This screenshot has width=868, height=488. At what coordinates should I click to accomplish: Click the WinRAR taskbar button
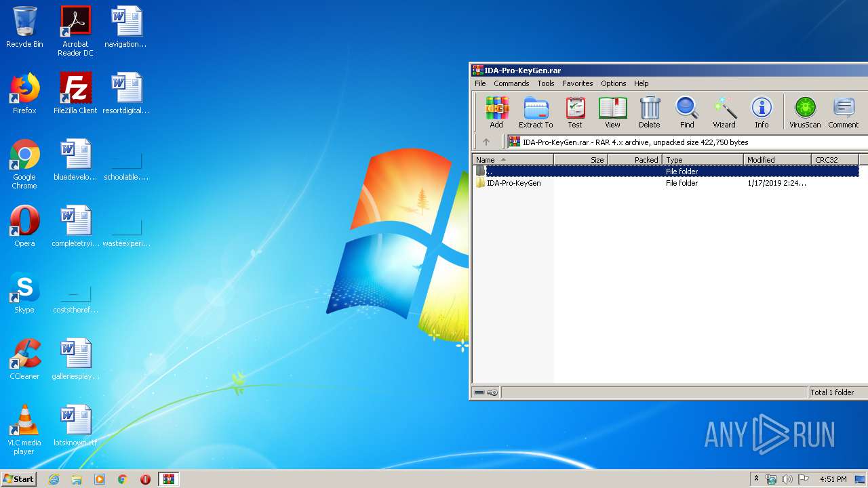tap(169, 479)
